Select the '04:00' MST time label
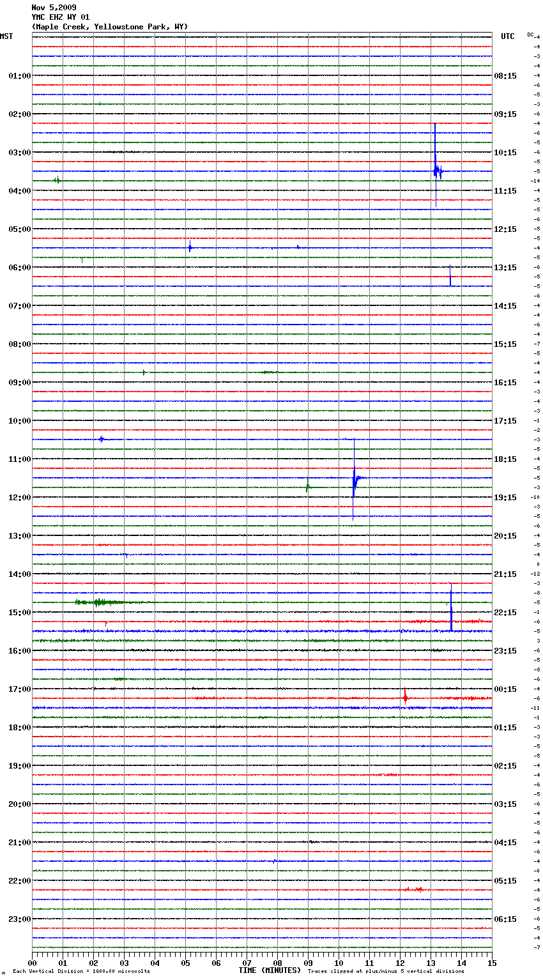543x980 pixels. coord(20,191)
